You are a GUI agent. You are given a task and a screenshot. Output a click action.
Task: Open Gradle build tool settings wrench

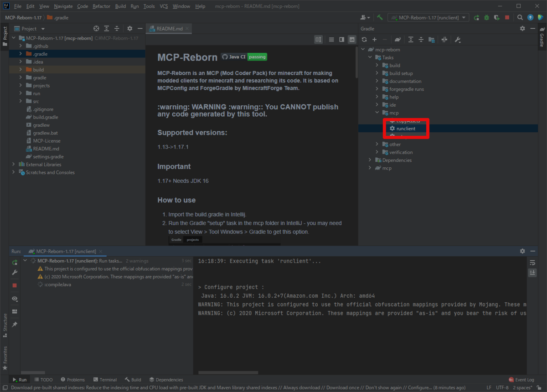tap(458, 40)
